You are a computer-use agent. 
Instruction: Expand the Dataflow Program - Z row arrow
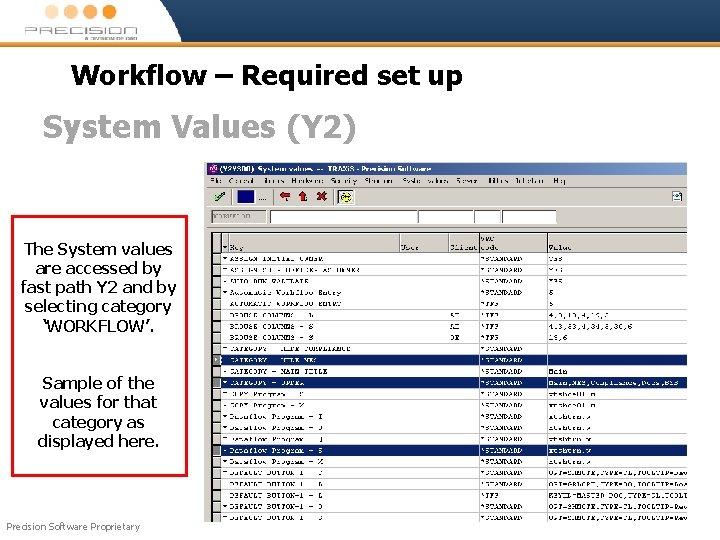[x=225, y=461]
